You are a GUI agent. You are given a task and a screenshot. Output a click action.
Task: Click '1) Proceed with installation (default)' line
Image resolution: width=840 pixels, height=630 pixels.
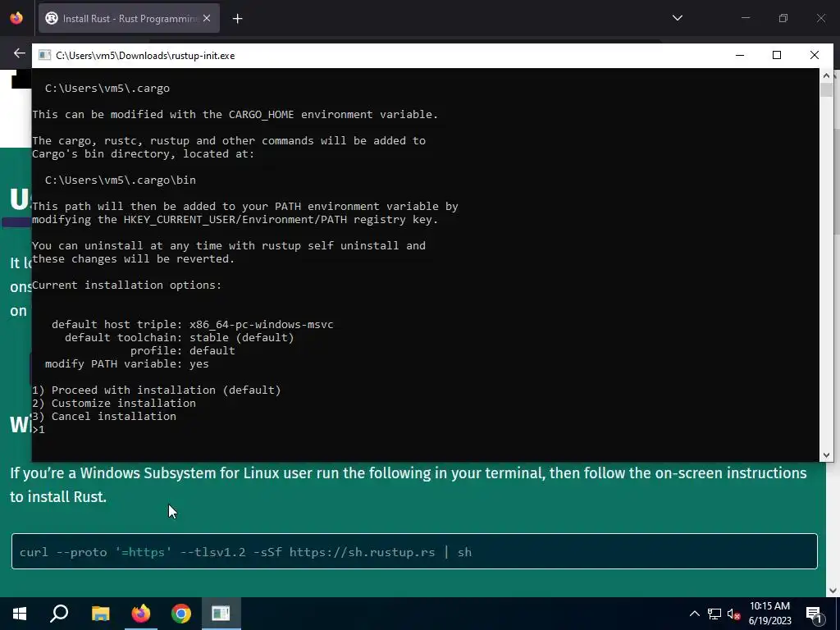tap(157, 390)
